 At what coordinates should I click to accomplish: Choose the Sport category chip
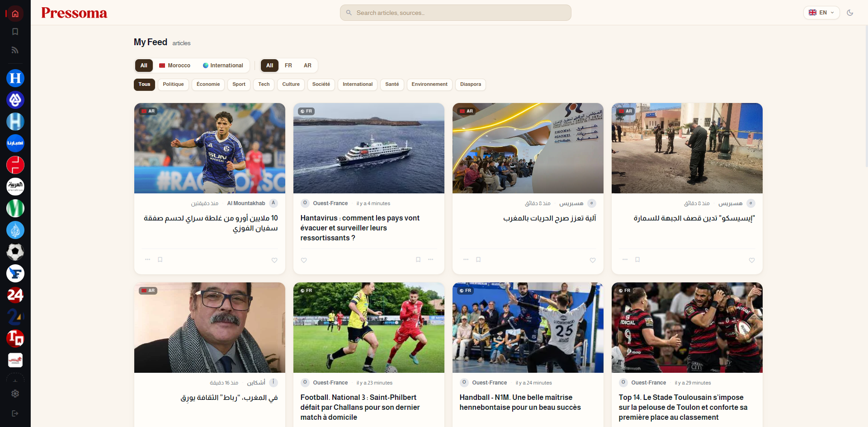click(239, 84)
